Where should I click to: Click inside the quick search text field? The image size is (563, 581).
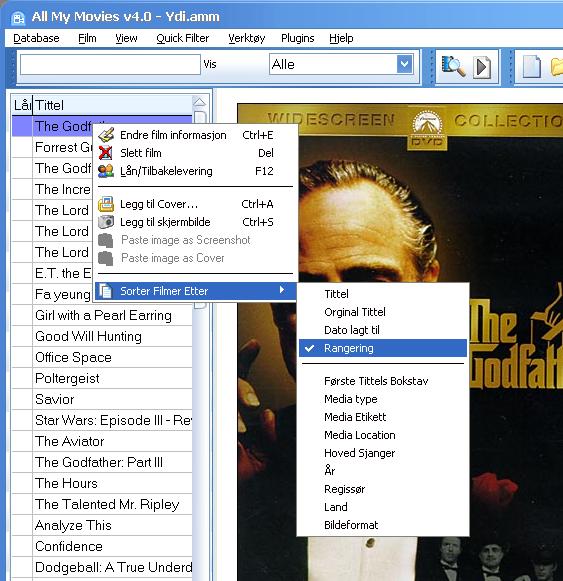(x=110, y=64)
